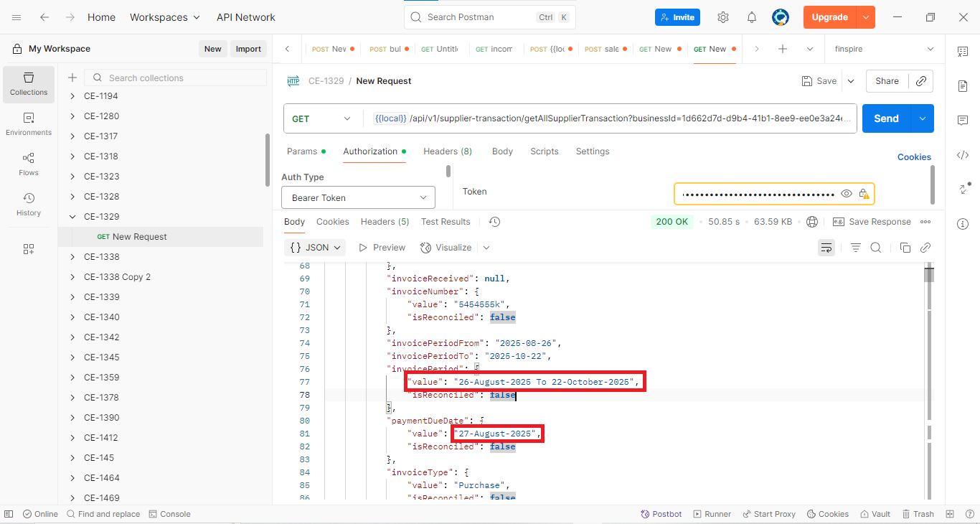Image resolution: width=980 pixels, height=524 pixels.
Task: Switch to the Test Results tab
Action: coord(446,222)
